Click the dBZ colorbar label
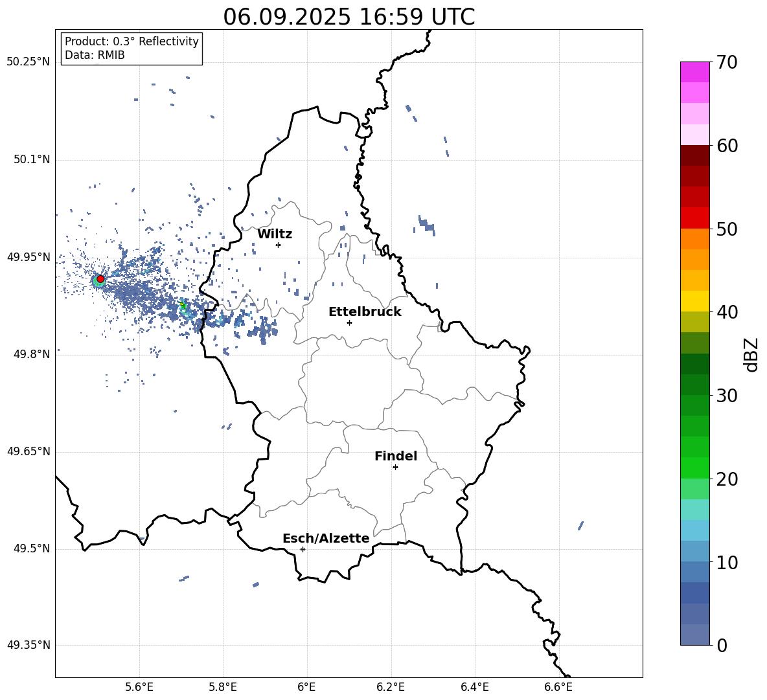767x700 pixels. (751, 354)
